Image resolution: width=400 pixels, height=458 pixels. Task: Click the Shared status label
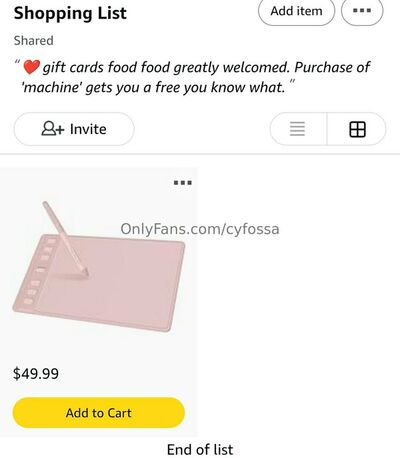click(x=33, y=41)
